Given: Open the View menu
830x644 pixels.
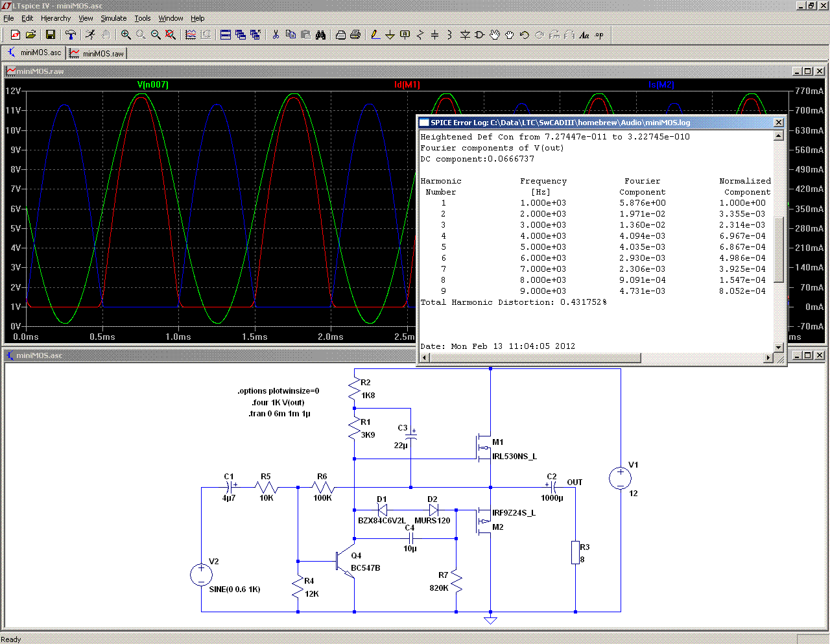Looking at the screenshot, I should [x=86, y=18].
